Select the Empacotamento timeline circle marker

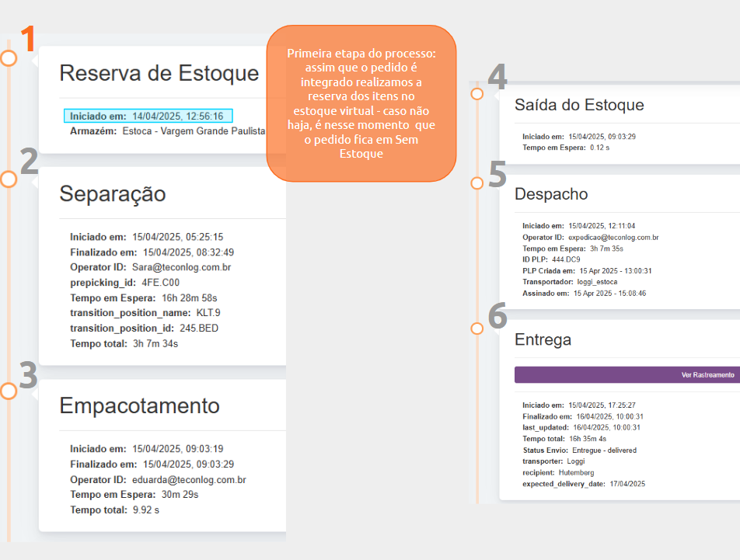9,391
